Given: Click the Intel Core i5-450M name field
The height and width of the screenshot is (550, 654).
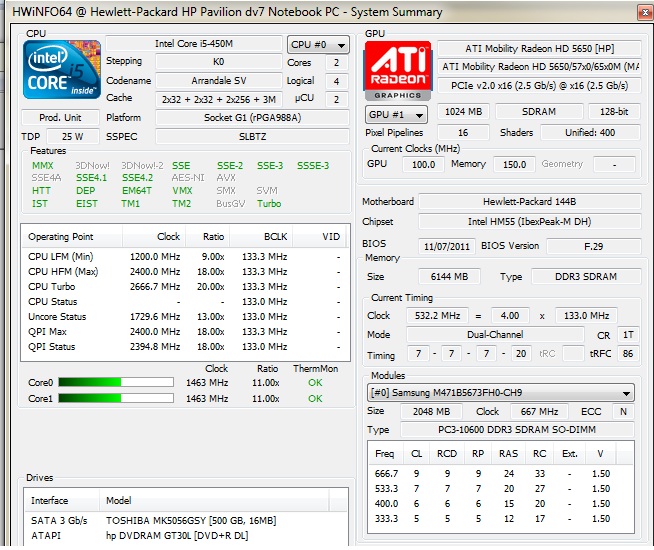Looking at the screenshot, I should tap(194, 44).
